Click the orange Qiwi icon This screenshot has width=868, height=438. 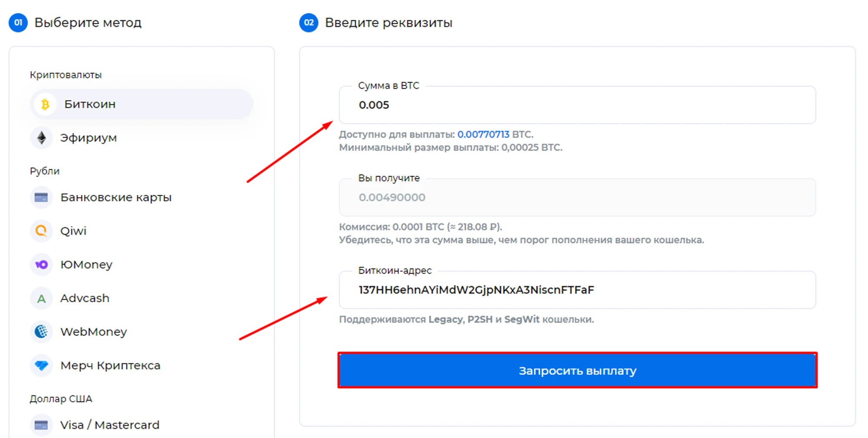(x=41, y=231)
